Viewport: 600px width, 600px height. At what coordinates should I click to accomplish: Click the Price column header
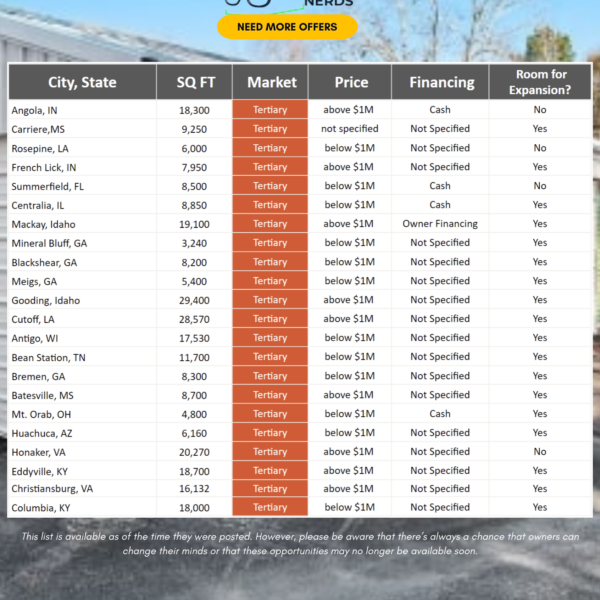pyautogui.click(x=350, y=82)
